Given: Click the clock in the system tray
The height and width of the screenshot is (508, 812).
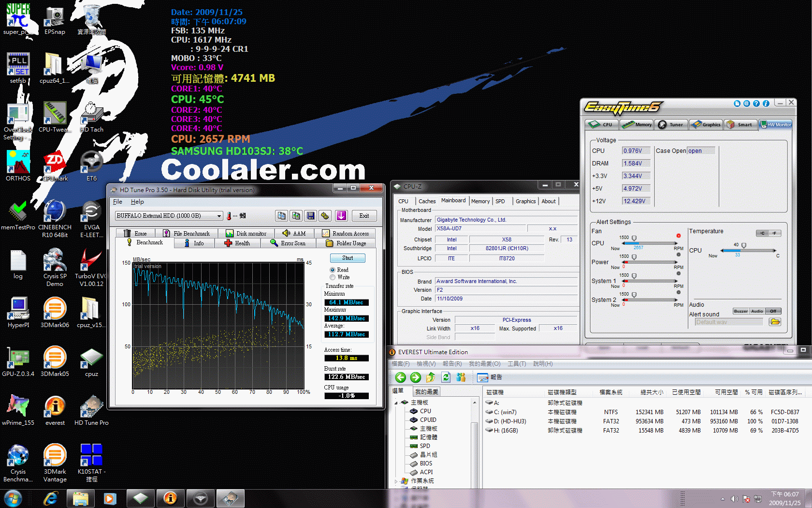Looking at the screenshot, I should point(784,499).
